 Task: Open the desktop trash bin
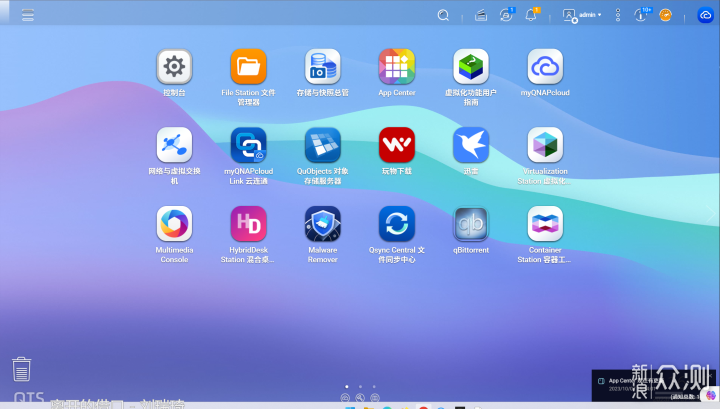(x=21, y=369)
